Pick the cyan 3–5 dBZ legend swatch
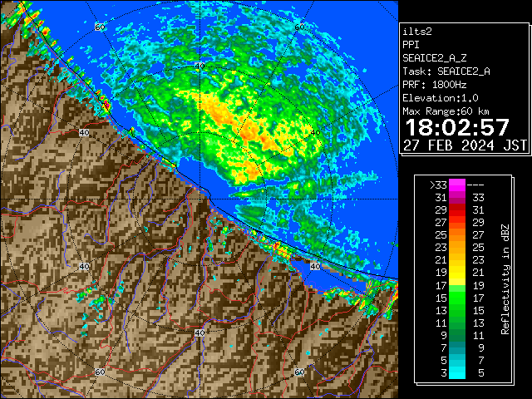The height and width of the screenshot is (399, 532). tap(457, 372)
